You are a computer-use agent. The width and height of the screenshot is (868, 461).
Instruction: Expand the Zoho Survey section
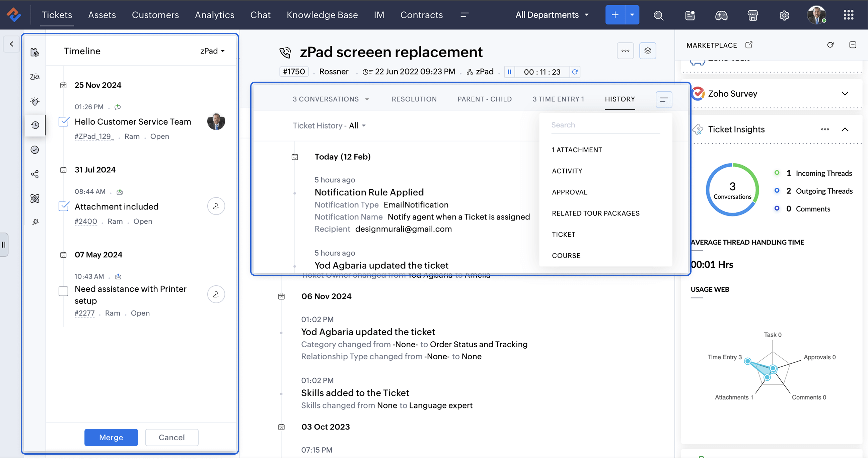845,94
